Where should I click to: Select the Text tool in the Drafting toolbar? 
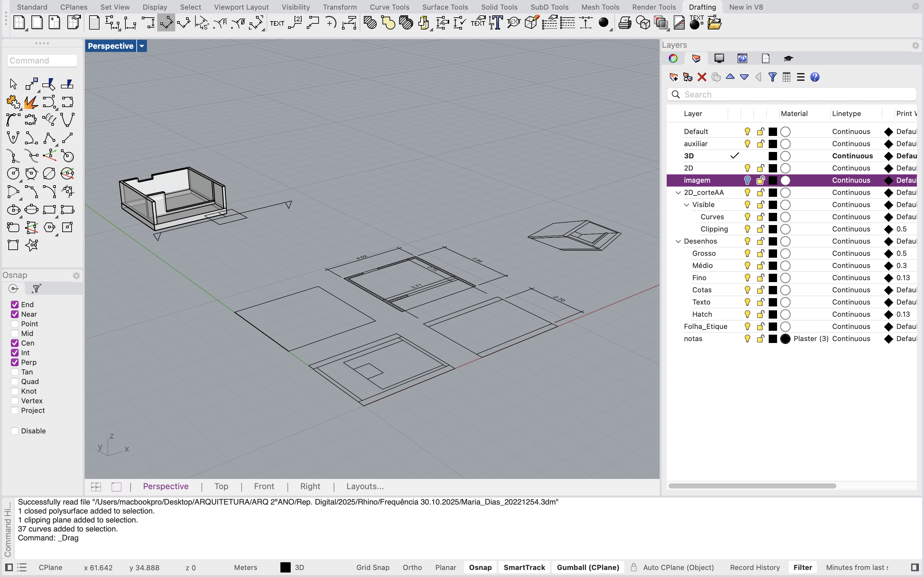[277, 23]
